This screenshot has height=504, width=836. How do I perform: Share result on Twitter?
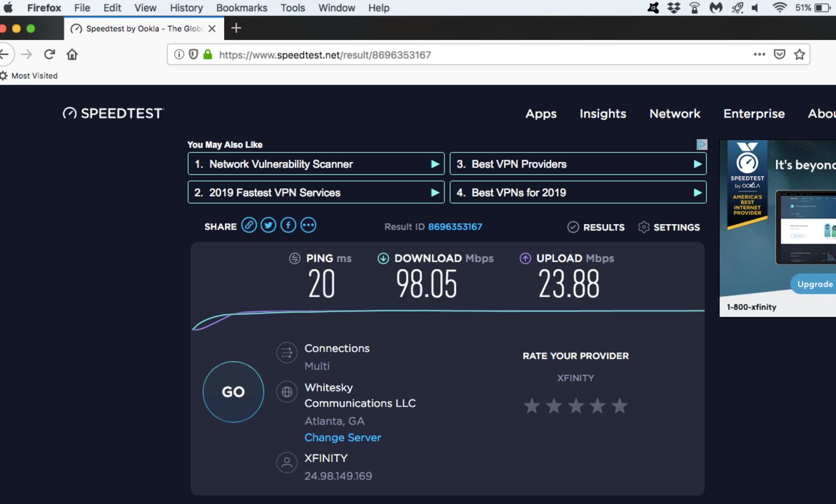coord(268,225)
